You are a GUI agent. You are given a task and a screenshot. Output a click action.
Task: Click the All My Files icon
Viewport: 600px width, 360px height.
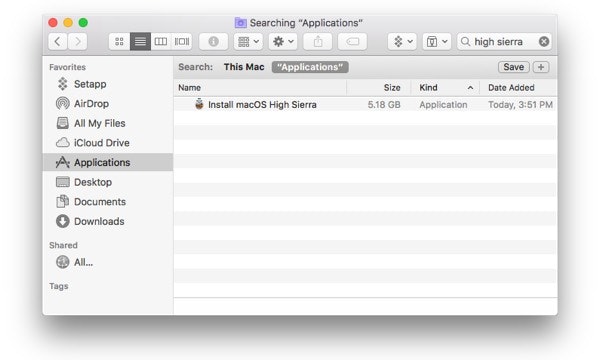pos(62,123)
